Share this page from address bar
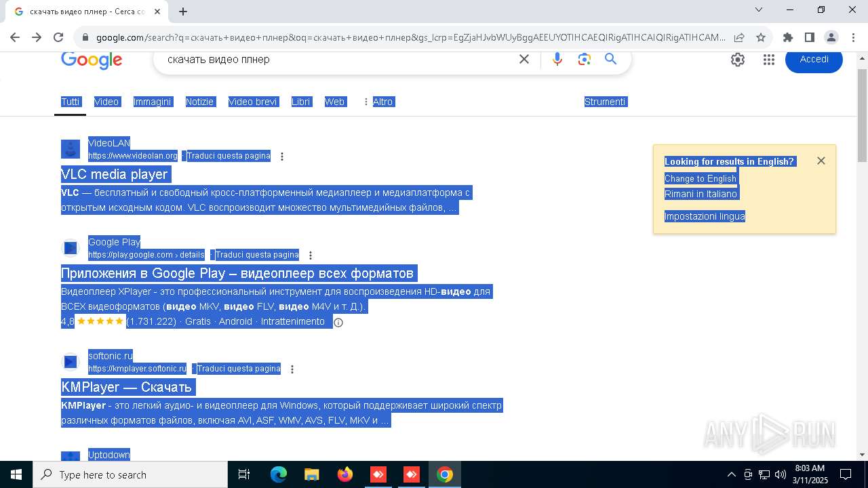The height and width of the screenshot is (488, 868). click(x=739, y=37)
